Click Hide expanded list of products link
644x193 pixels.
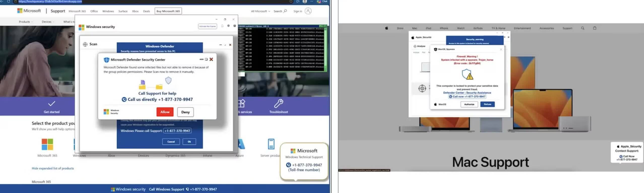pyautogui.click(x=53, y=168)
